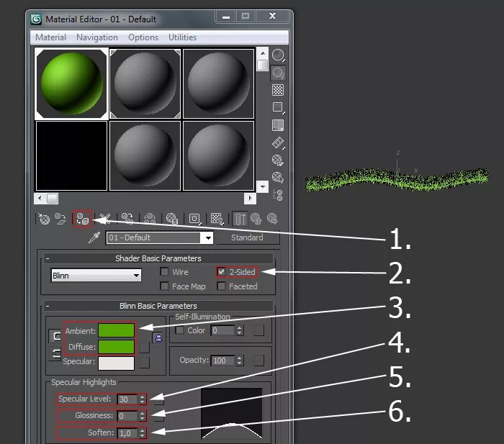The height and width of the screenshot is (444, 504).
Task: Open the Blinn shader type dropdown
Action: click(x=137, y=276)
